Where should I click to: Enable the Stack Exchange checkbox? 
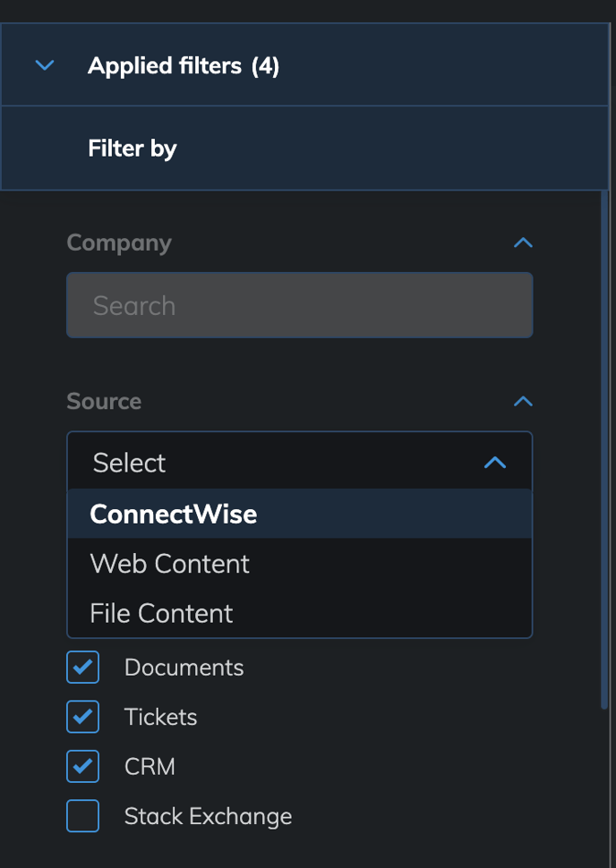tap(83, 816)
